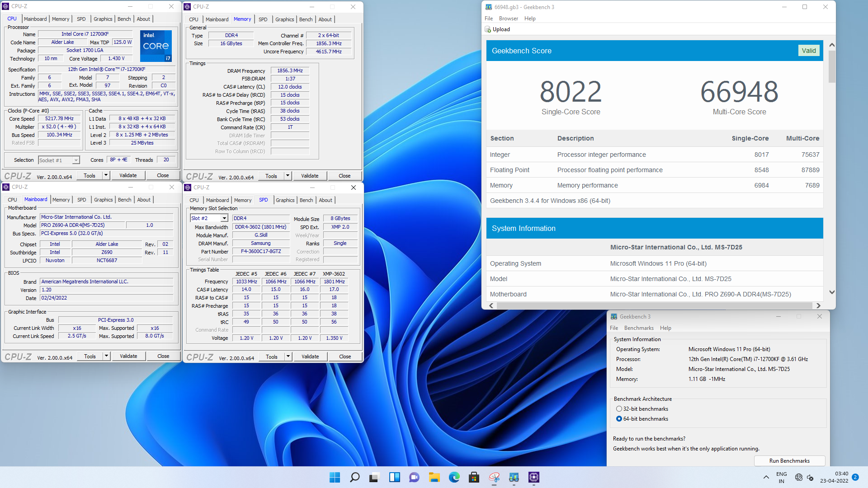
Task: Open taskbar Search icon
Action: pyautogui.click(x=355, y=477)
